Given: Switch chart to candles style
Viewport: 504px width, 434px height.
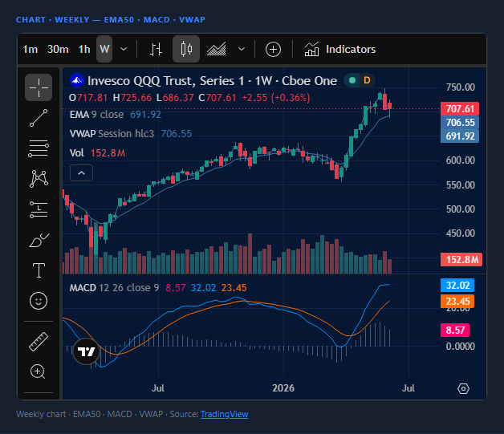Looking at the screenshot, I should (x=186, y=49).
